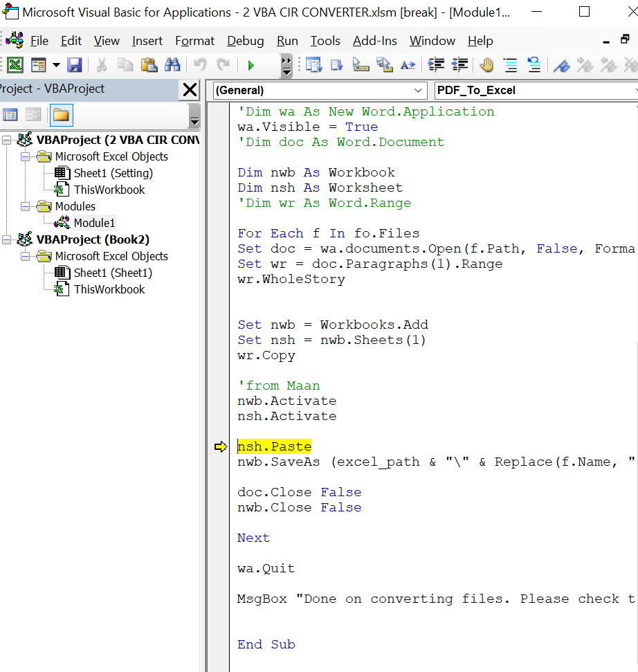The width and height of the screenshot is (638, 672).
Task: Toggle a breakpoint with the hand icon
Action: click(x=486, y=64)
